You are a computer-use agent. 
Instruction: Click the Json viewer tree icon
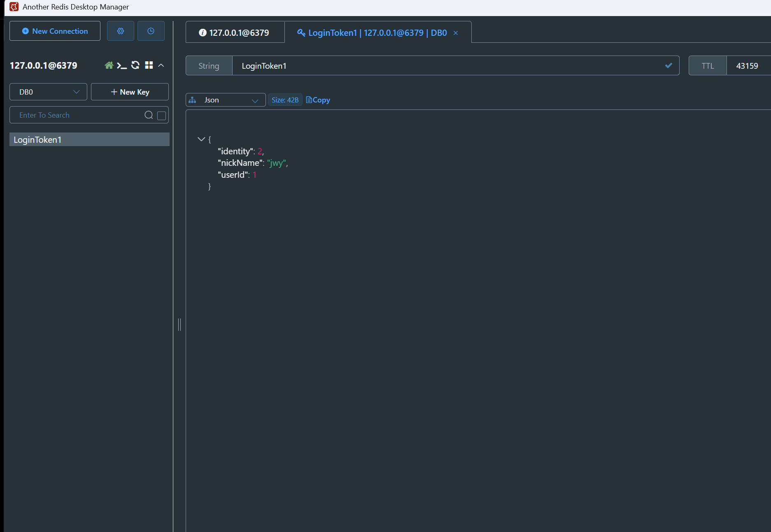tap(192, 100)
